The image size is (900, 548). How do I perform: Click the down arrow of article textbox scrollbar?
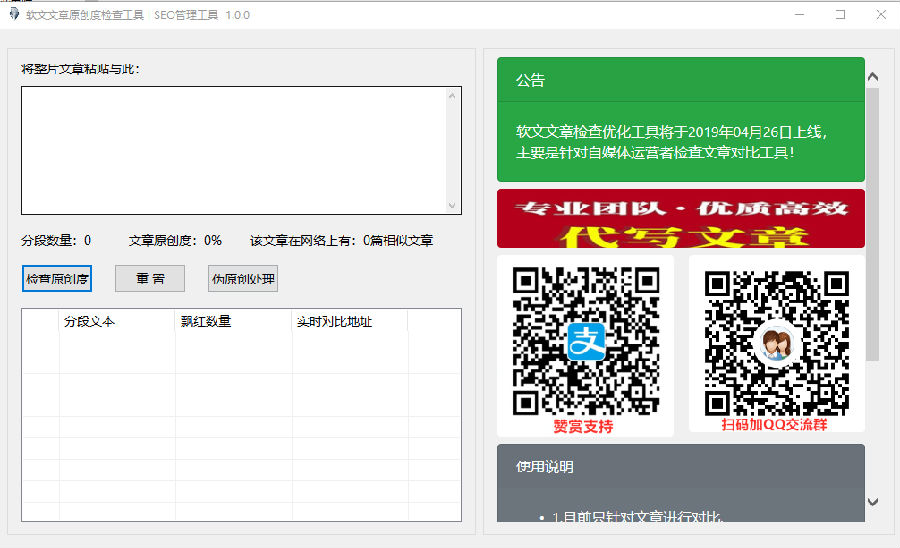click(452, 205)
